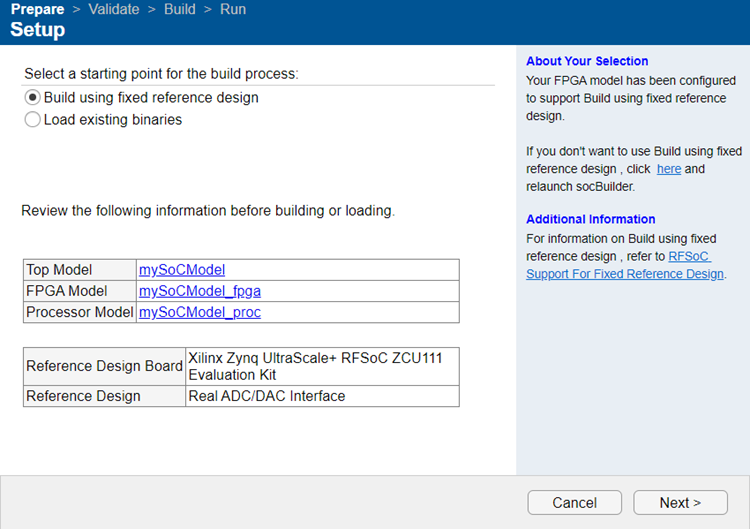Screen dimensions: 750x529
Task: Click the Setup title text
Action: (38, 30)
